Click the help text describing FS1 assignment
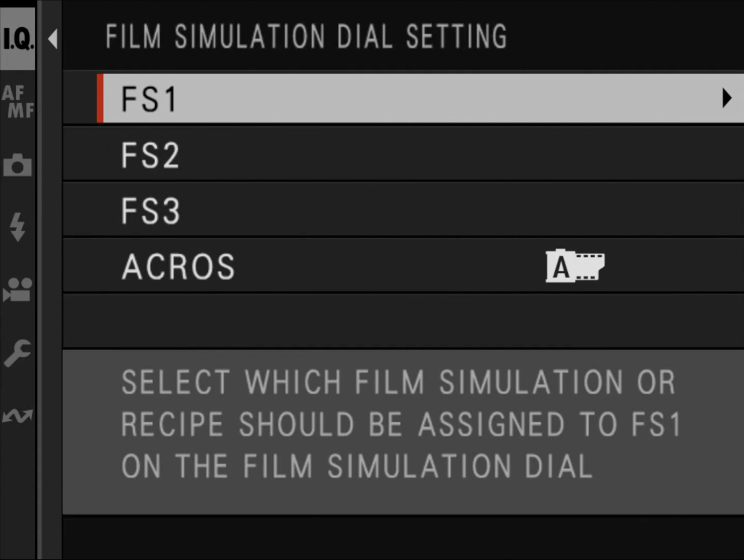744x560 pixels. pyautogui.click(x=397, y=424)
